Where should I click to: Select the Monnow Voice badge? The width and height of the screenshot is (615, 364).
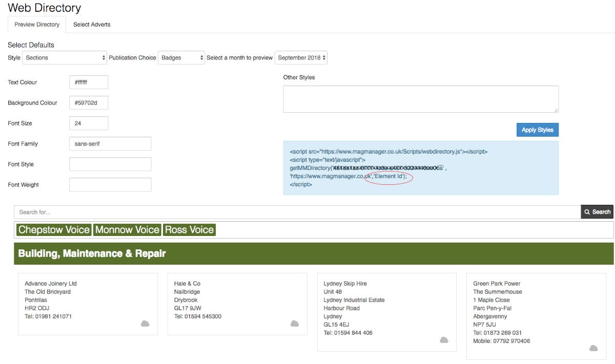[x=127, y=230]
